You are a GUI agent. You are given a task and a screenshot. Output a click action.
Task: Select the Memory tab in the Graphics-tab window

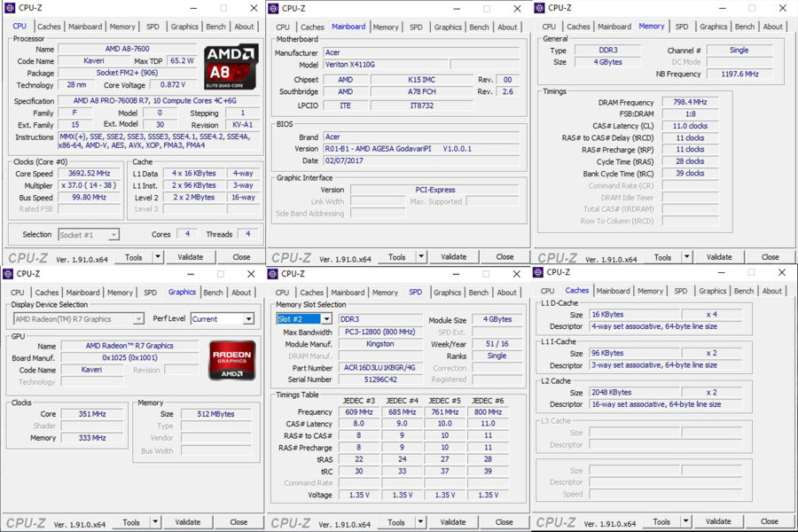[120, 293]
